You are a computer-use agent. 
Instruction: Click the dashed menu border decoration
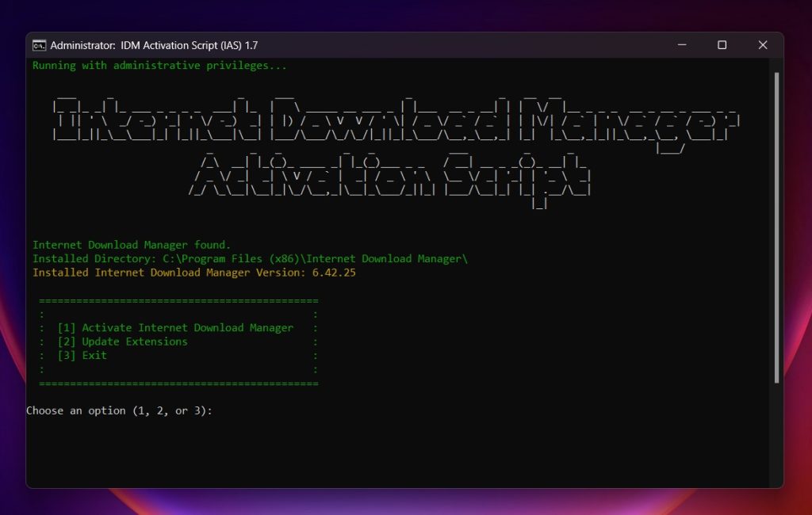178,299
